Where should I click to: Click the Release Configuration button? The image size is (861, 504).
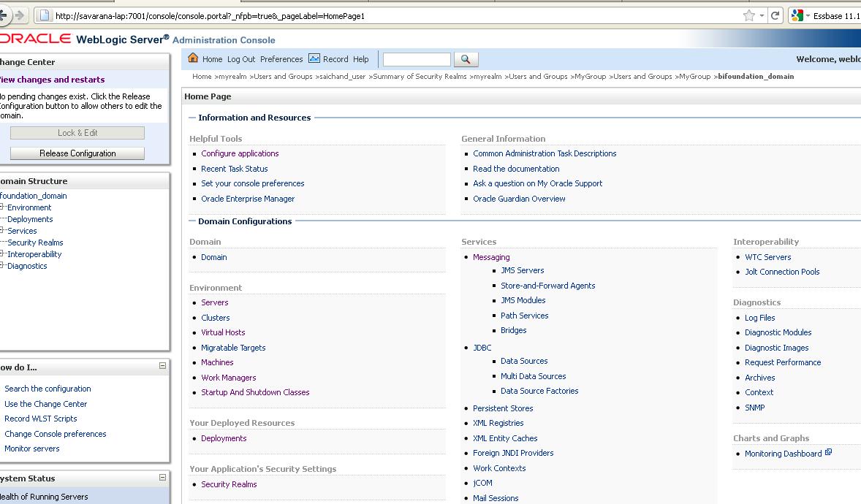coord(77,153)
